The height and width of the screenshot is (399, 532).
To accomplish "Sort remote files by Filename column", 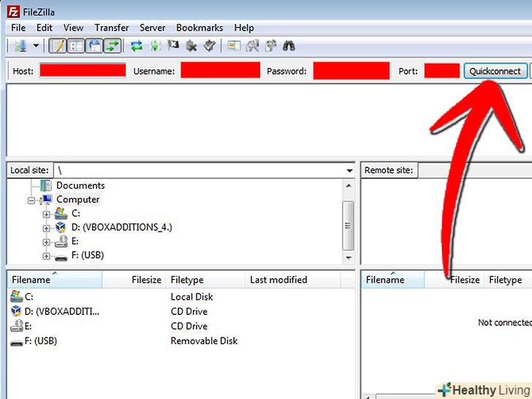I will 393,280.
